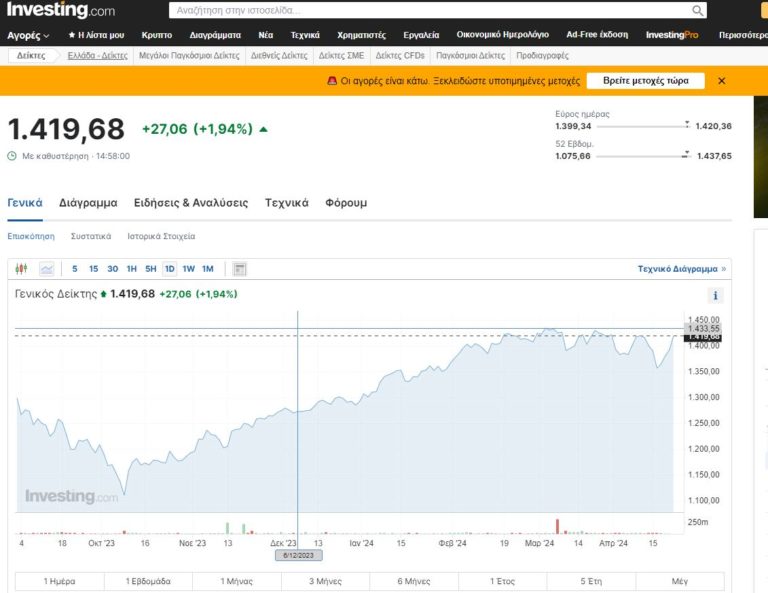Open the chart news layout icon

[239, 269]
